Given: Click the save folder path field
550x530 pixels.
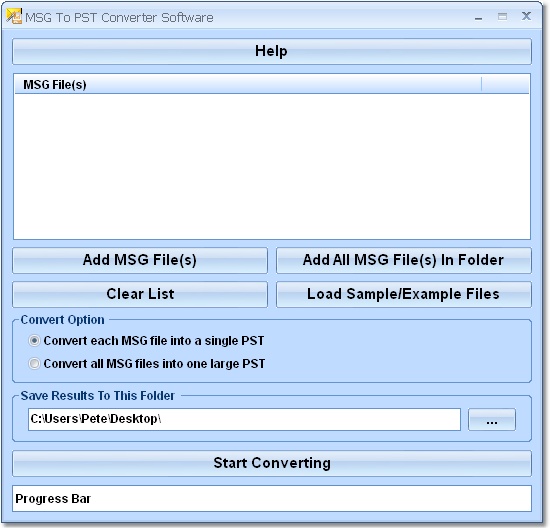Looking at the screenshot, I should 244,420.
